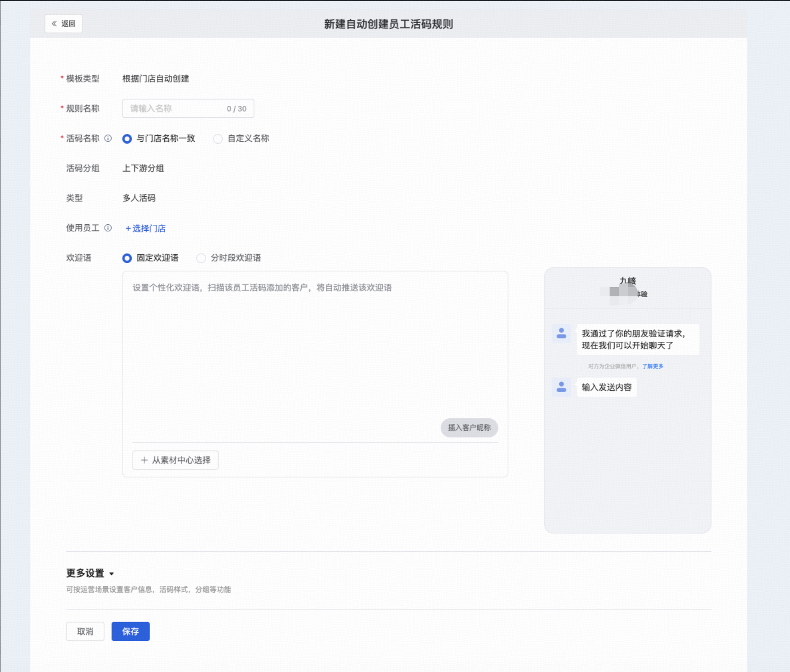Click the 取消 cancel button
Image resolution: width=790 pixels, height=672 pixels.
pyautogui.click(x=85, y=631)
